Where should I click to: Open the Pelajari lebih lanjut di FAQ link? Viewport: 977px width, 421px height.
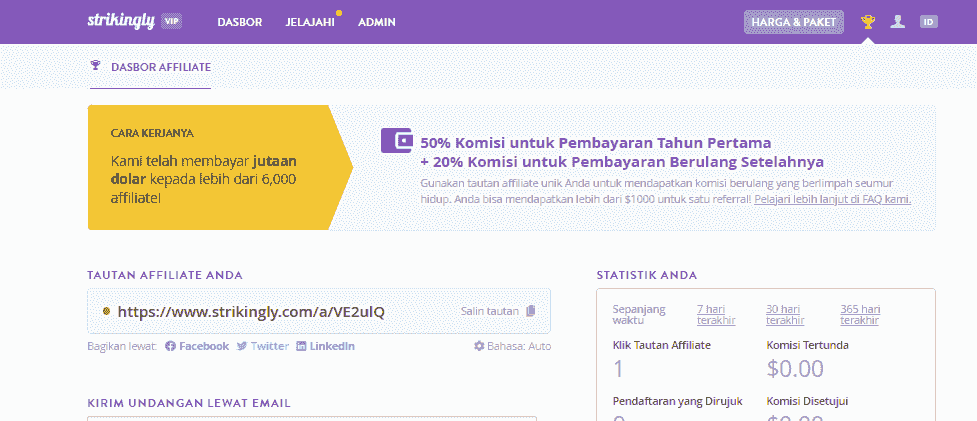coord(832,200)
